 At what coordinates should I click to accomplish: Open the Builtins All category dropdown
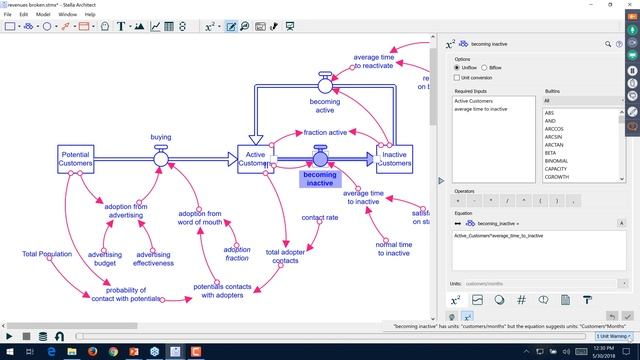click(583, 100)
